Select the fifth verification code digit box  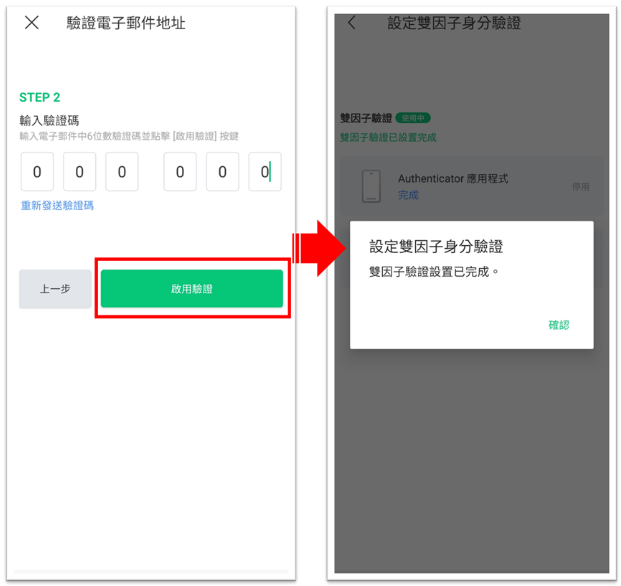pos(223,171)
